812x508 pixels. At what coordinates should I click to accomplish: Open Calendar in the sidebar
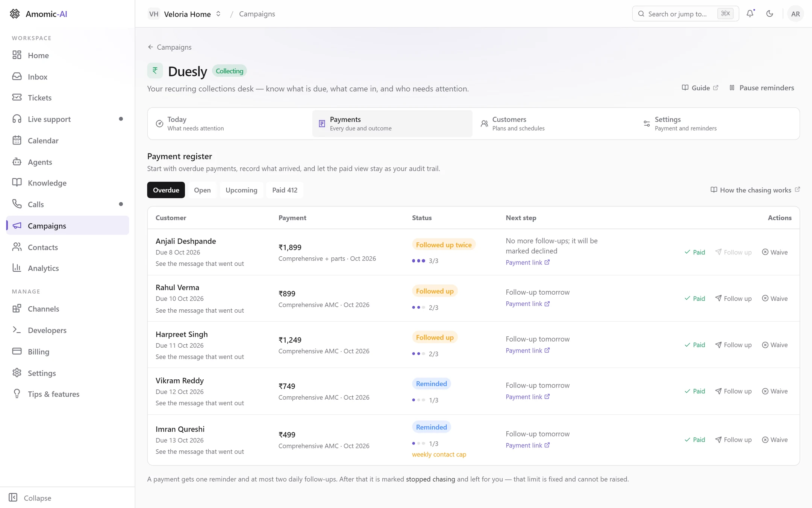point(68,141)
